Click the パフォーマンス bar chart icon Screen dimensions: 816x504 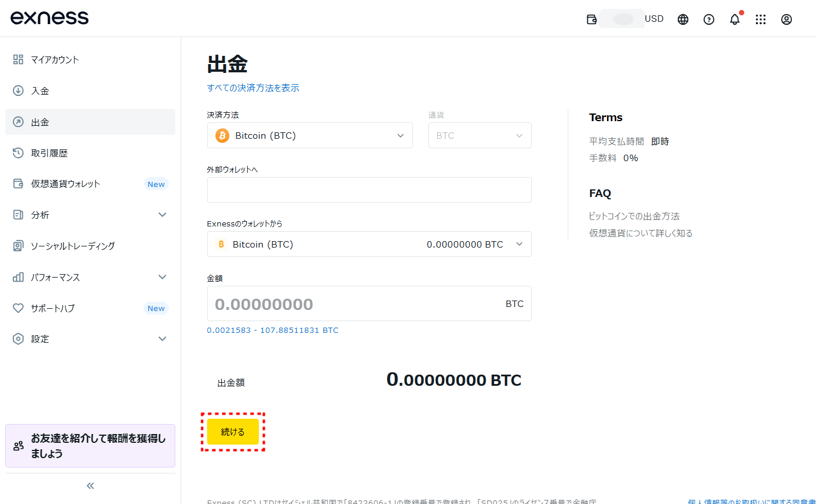click(18, 277)
